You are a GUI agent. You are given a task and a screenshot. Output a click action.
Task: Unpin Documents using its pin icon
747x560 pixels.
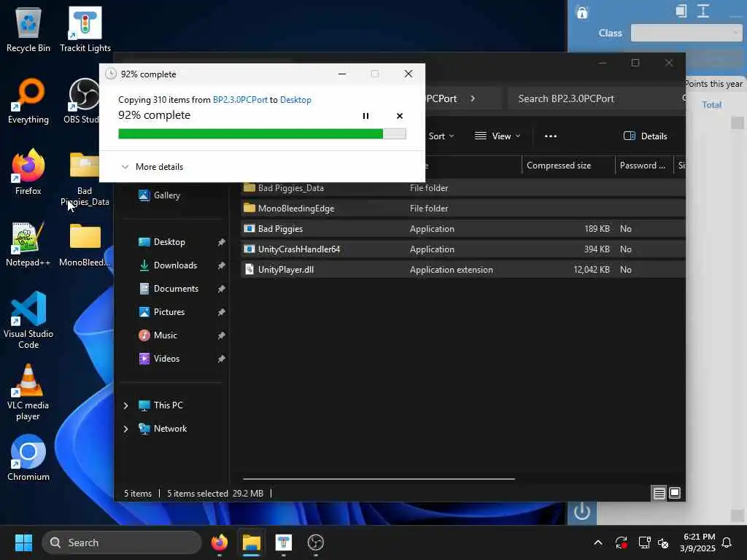click(x=221, y=289)
